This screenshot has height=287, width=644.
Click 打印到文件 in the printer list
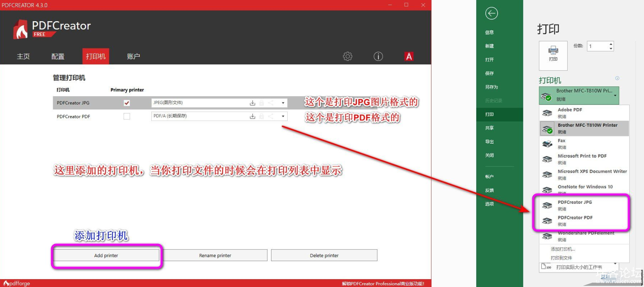click(561, 258)
